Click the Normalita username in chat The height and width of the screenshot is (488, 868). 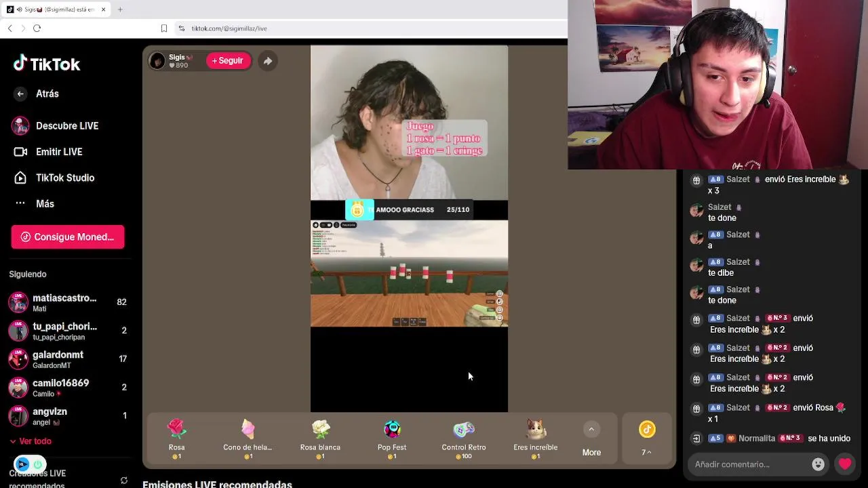(756, 439)
